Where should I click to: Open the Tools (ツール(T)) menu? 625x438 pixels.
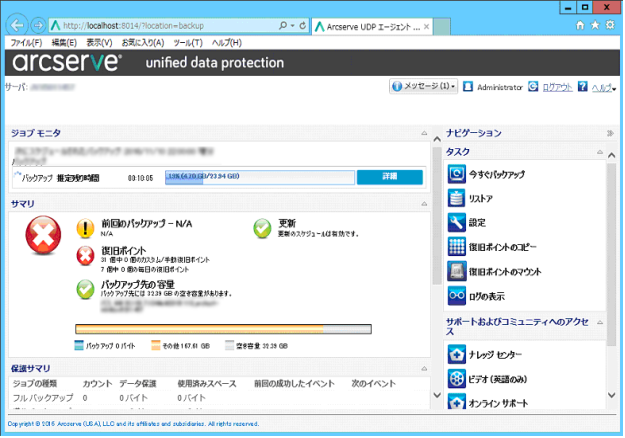point(188,43)
